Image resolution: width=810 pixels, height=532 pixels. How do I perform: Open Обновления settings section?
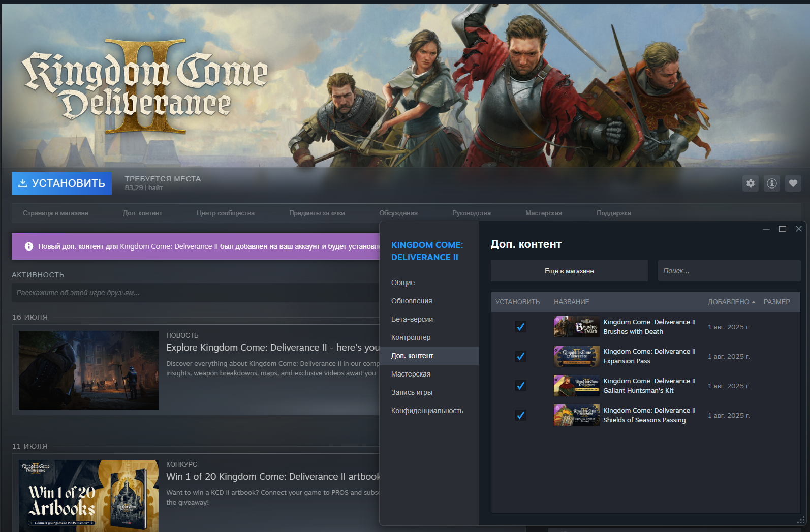(x=429, y=301)
